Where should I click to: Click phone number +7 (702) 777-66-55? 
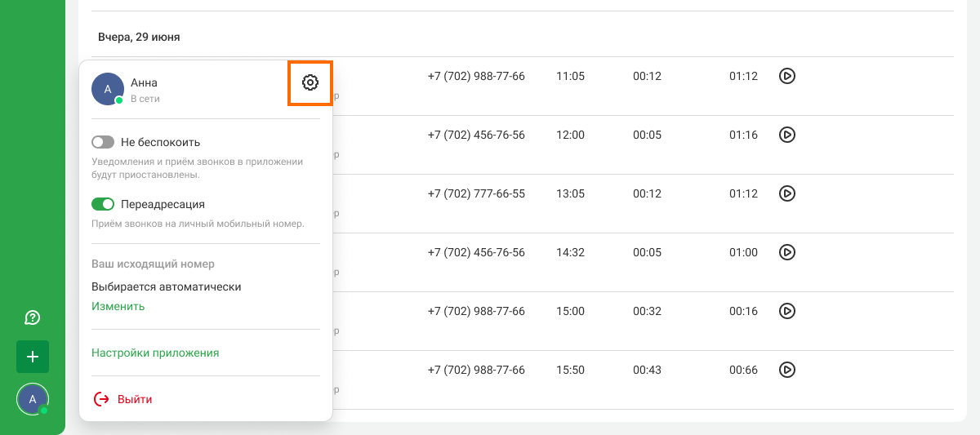(x=476, y=193)
